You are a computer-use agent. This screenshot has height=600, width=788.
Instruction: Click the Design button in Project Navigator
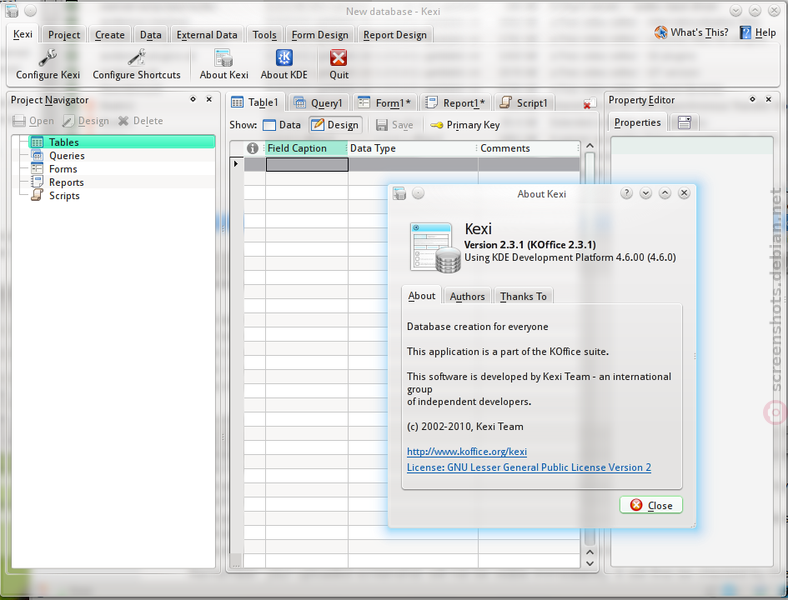tap(85, 121)
